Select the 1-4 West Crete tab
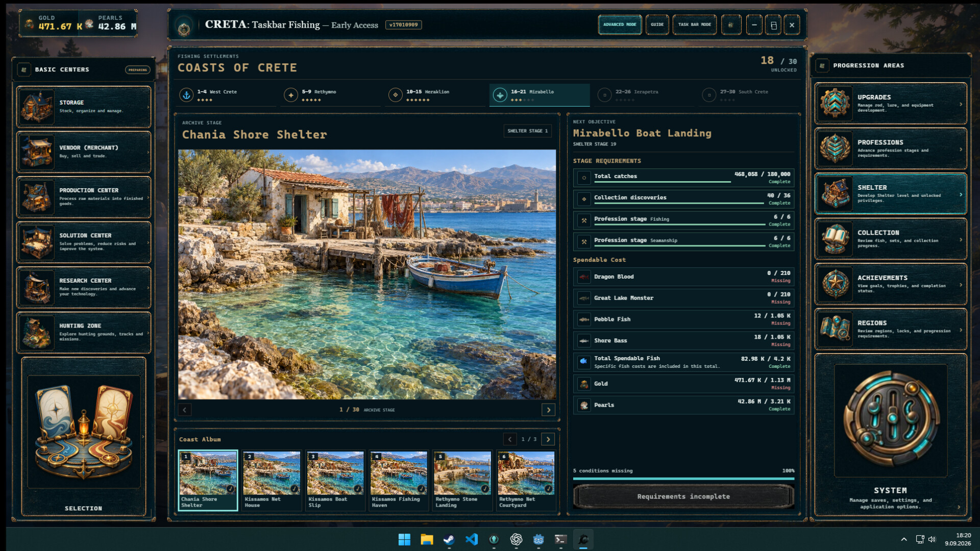Image resolution: width=980 pixels, height=551 pixels. coord(227,95)
